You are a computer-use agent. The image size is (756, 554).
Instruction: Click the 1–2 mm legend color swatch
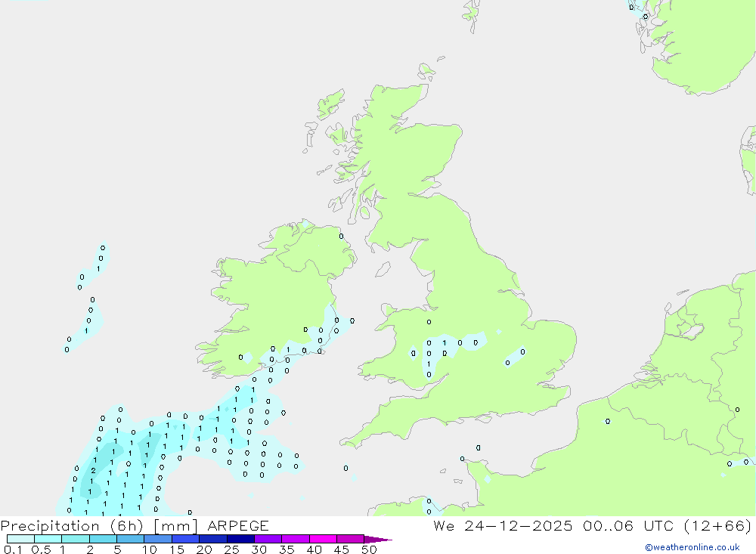[76, 539]
